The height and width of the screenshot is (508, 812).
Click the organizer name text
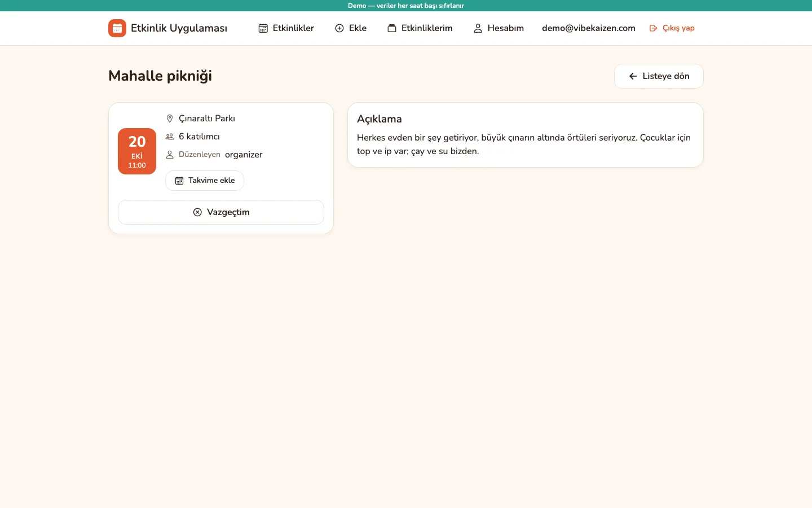pos(244,155)
